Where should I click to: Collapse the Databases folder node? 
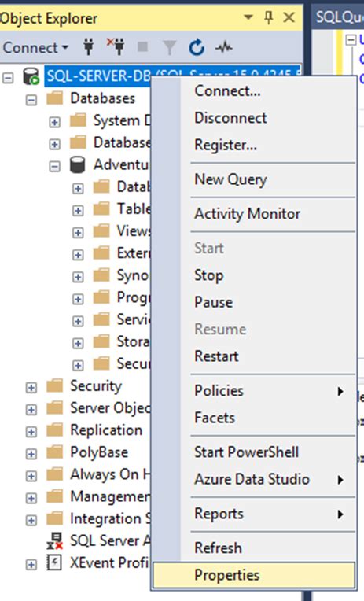[31, 100]
